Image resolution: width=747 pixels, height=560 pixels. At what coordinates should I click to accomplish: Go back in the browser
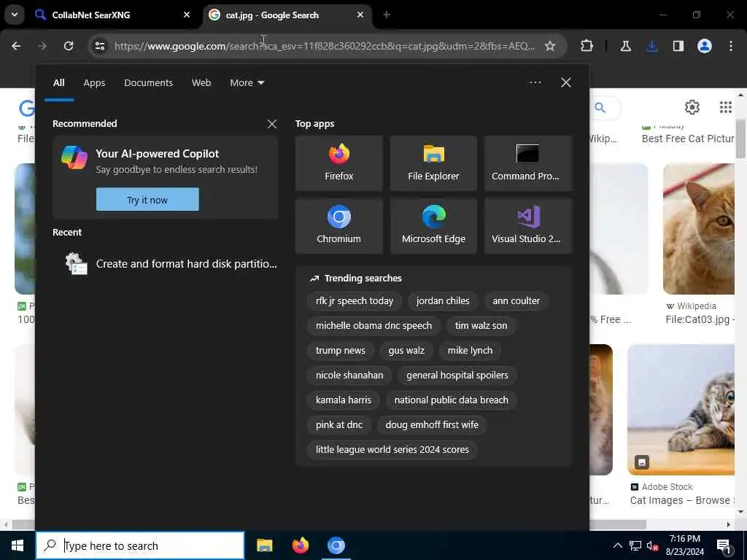coord(16,46)
